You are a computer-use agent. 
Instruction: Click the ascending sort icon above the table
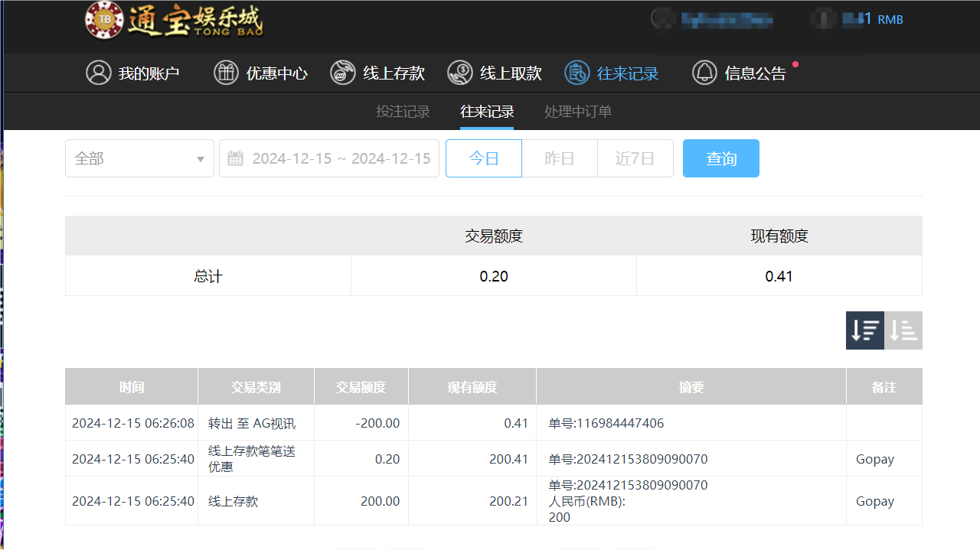pos(903,330)
